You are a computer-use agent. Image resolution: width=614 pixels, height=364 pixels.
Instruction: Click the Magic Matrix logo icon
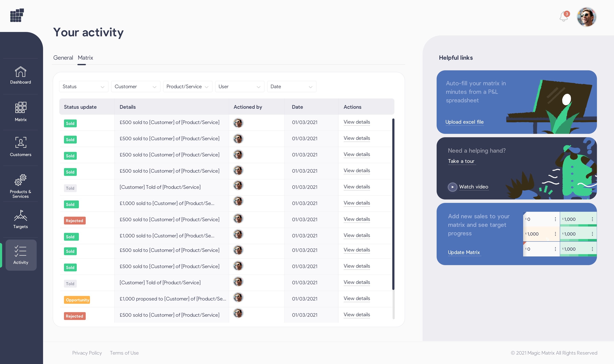click(x=17, y=15)
